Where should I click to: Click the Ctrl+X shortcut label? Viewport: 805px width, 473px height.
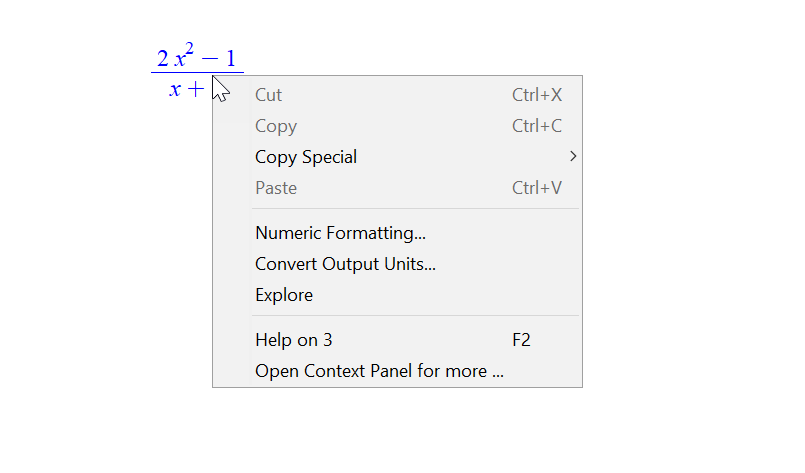click(537, 95)
